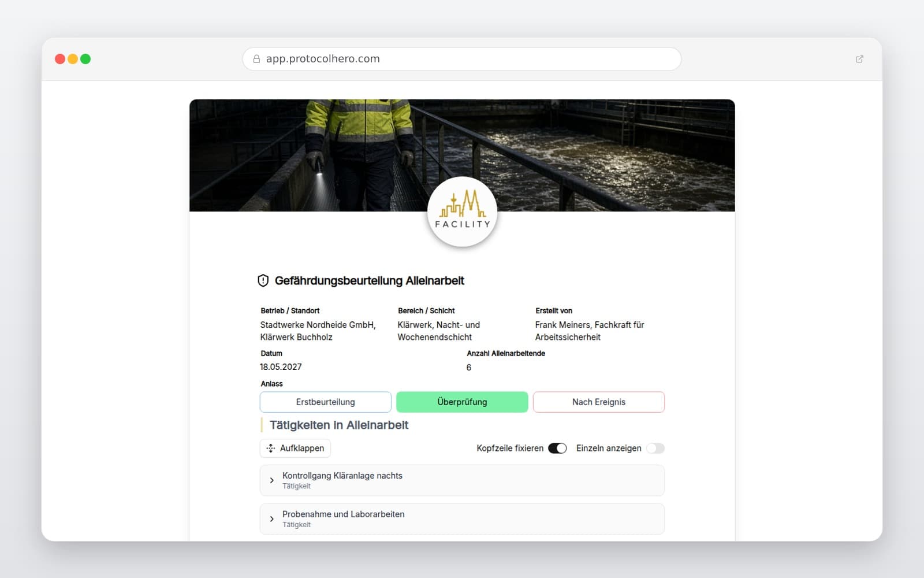Screen dimensions: 924x578
Task: Click the green window maximize dot
Action: [x=85, y=59]
